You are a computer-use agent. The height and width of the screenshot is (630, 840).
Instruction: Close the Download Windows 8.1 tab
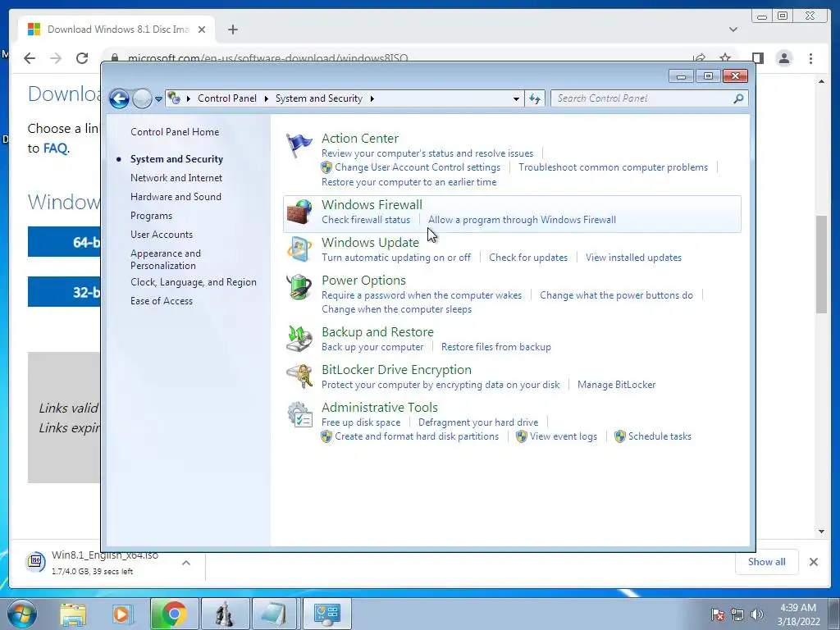coord(202,30)
